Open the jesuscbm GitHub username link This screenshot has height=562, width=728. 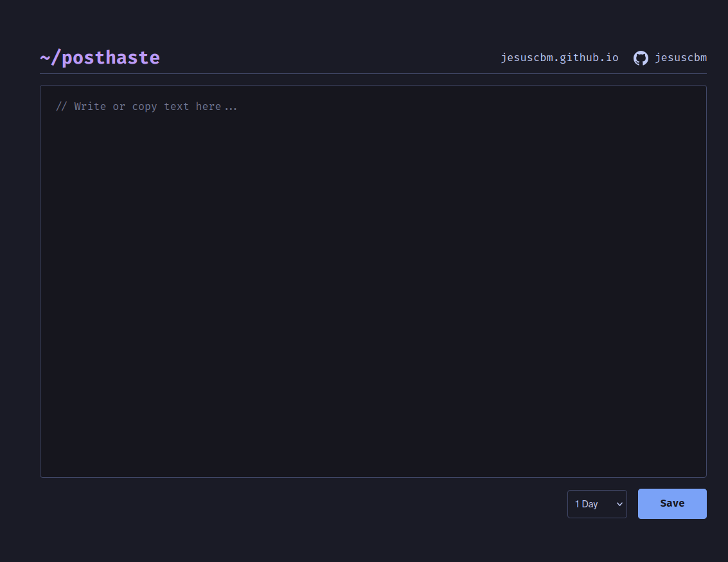tap(680, 58)
